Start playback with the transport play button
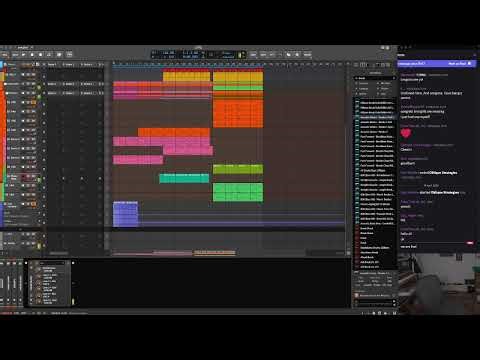Viewport: 480px width, 360px height. click(x=24, y=54)
